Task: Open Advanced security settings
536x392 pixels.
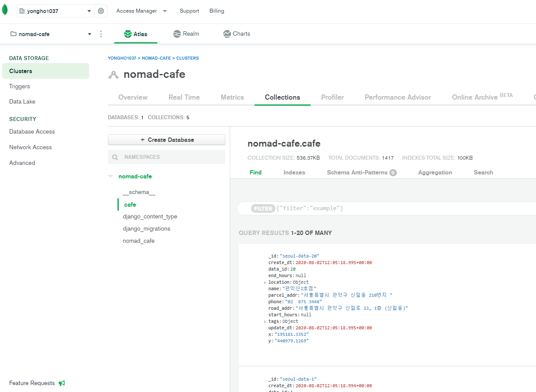Action: click(x=22, y=163)
